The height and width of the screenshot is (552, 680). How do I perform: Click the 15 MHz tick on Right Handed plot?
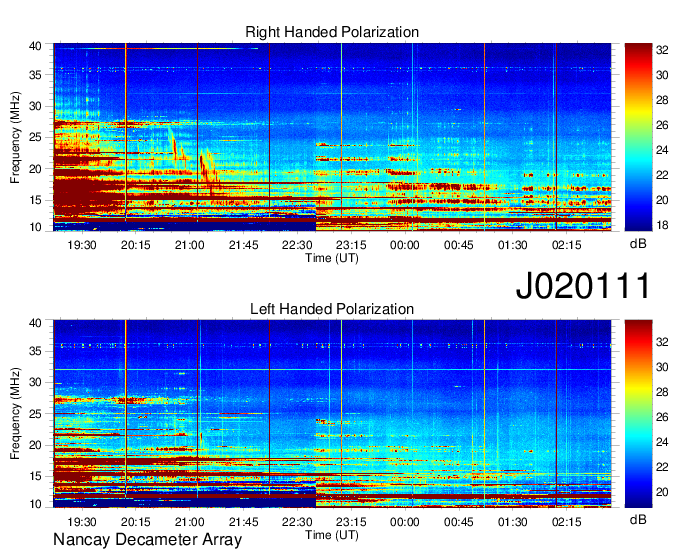coord(35,200)
